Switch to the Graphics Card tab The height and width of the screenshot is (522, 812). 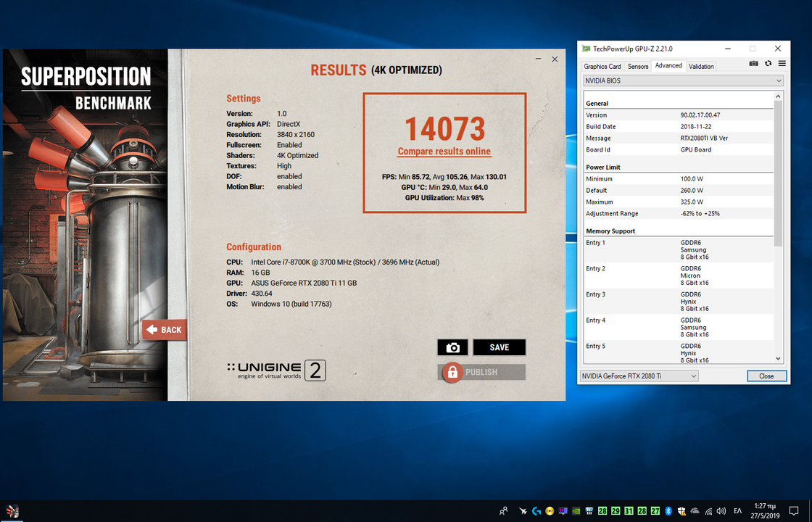(x=602, y=66)
